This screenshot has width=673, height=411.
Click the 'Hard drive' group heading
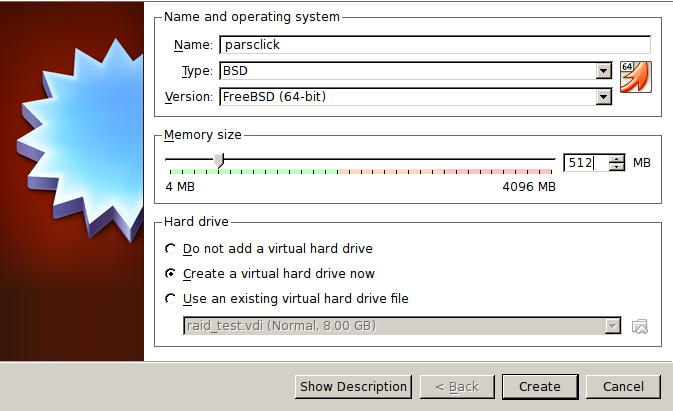[x=196, y=222]
